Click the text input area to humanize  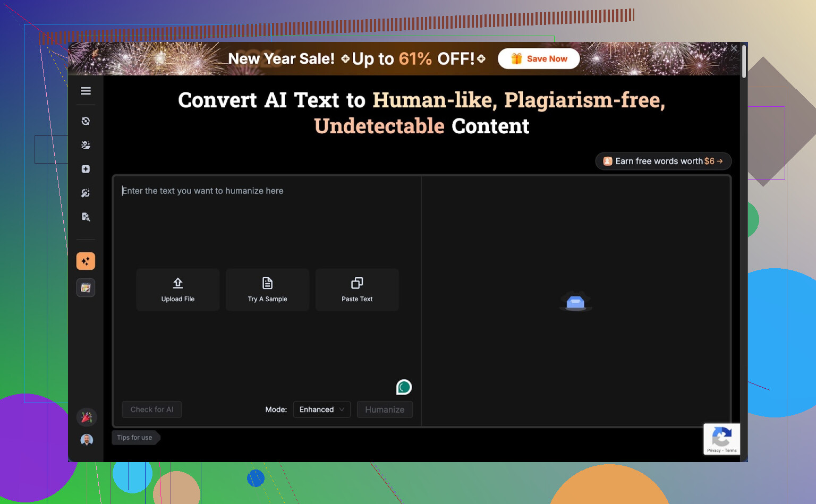point(266,223)
